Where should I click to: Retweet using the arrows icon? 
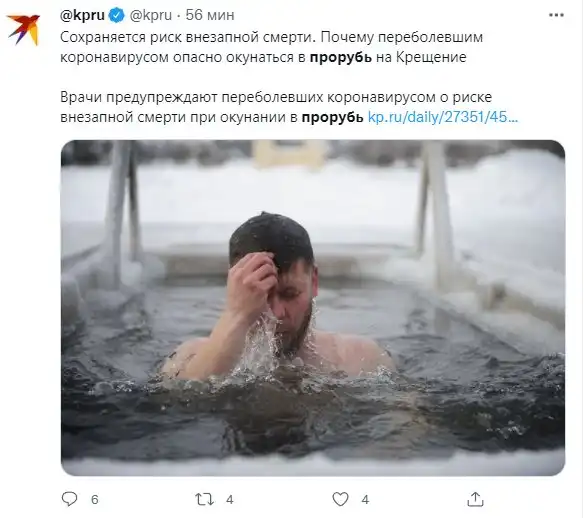(204, 499)
